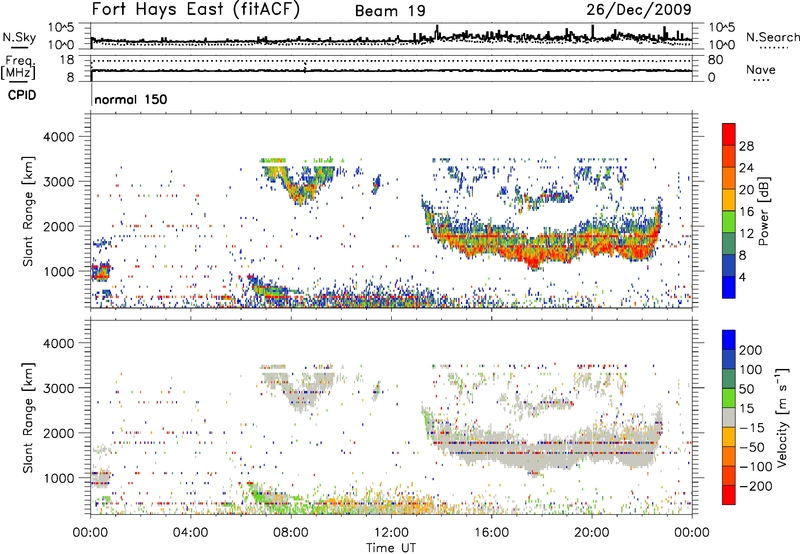Click the 'normal 150' CPID text
The image size is (800, 554).
click(131, 99)
